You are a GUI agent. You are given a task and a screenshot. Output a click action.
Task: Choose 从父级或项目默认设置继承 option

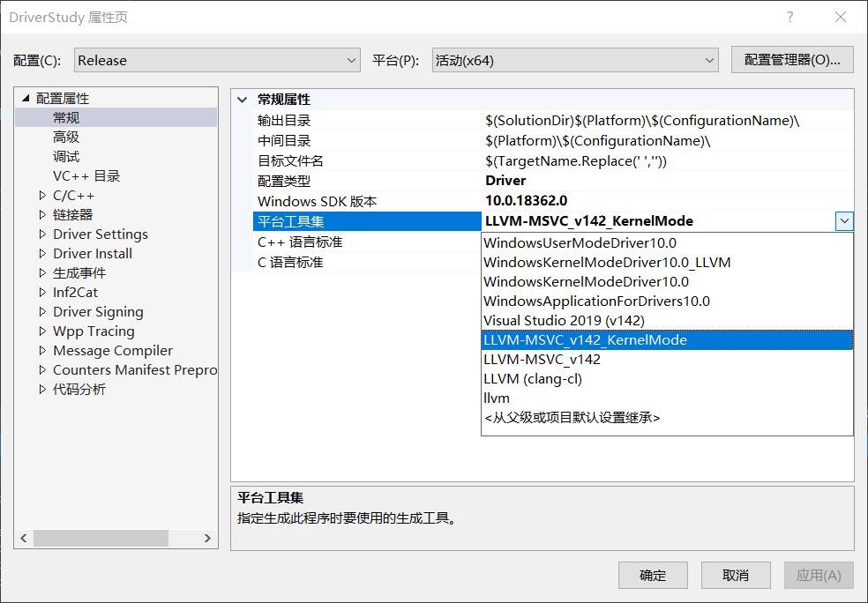click(x=572, y=418)
